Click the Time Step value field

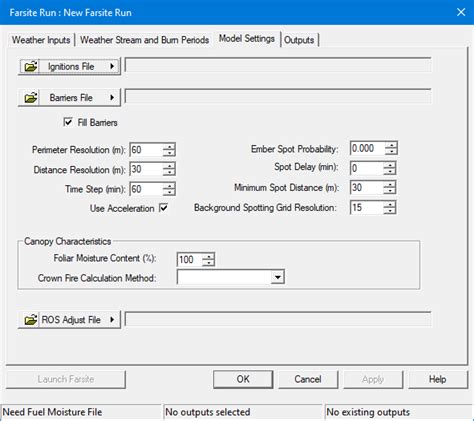[x=146, y=189]
